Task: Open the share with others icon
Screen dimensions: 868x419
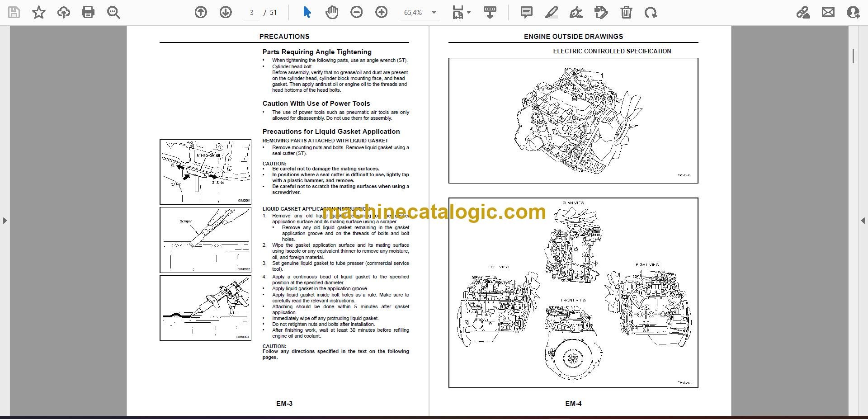Action: point(853,13)
